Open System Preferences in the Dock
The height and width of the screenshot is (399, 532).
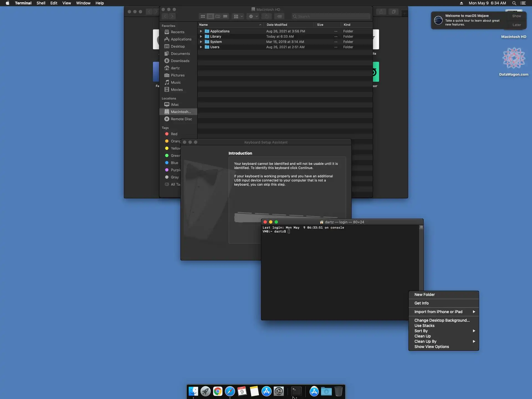coord(279,391)
